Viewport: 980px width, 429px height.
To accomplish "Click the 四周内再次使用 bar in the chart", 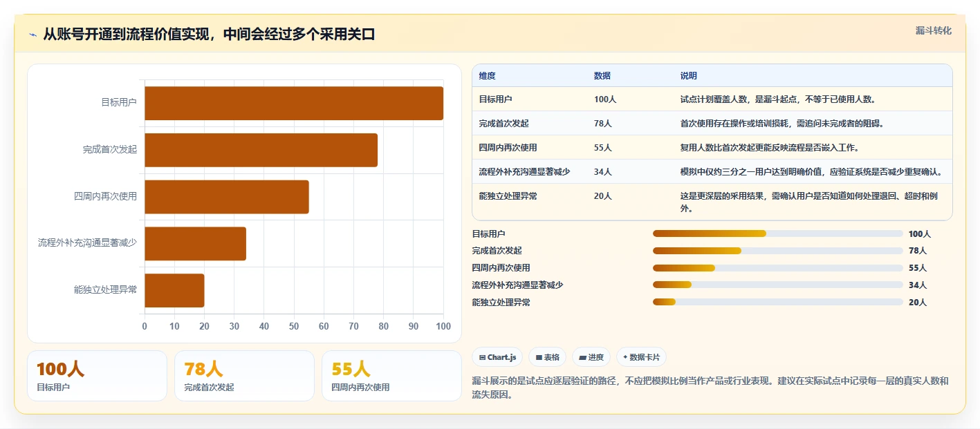I will pyautogui.click(x=227, y=197).
